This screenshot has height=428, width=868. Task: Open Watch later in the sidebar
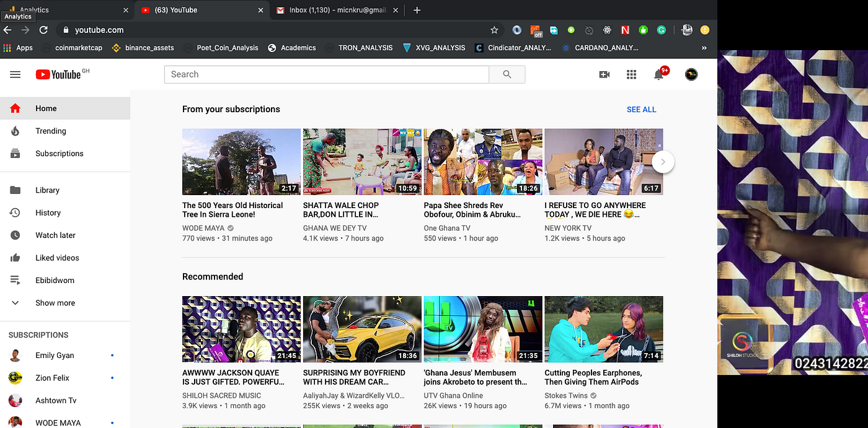[65, 235]
